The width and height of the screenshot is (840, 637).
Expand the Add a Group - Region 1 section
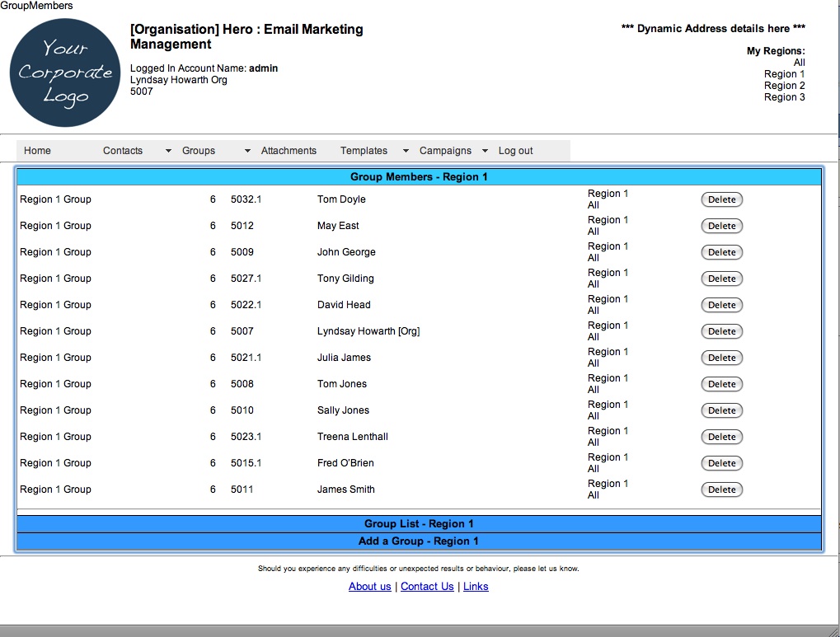tap(419, 541)
